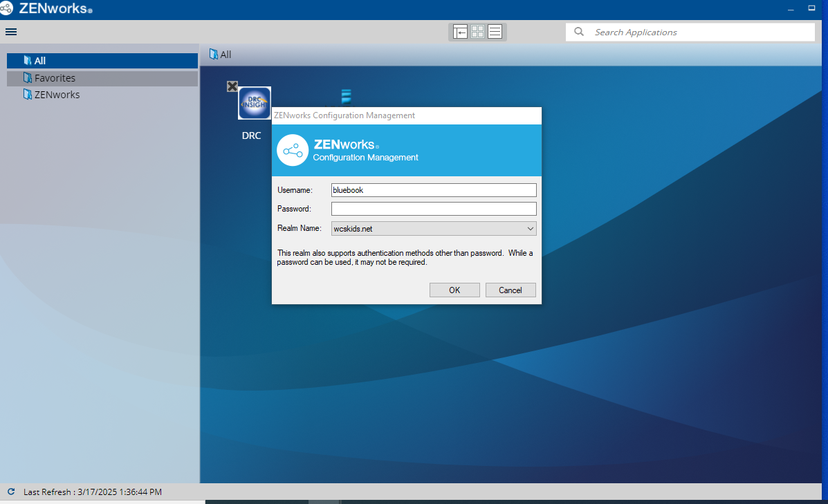Click the Search Applications box
The width and height of the screenshot is (828, 504).
pos(699,32)
